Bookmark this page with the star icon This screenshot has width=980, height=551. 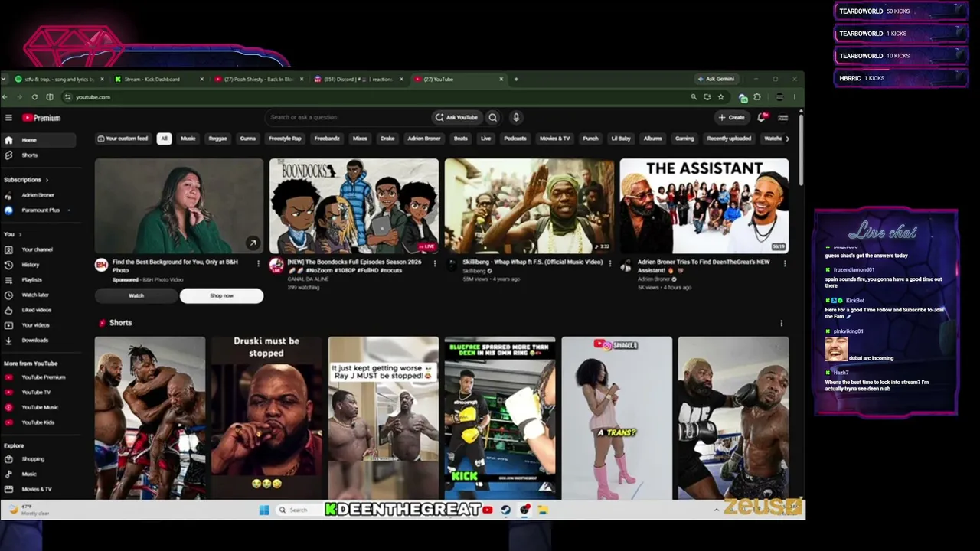click(x=720, y=97)
